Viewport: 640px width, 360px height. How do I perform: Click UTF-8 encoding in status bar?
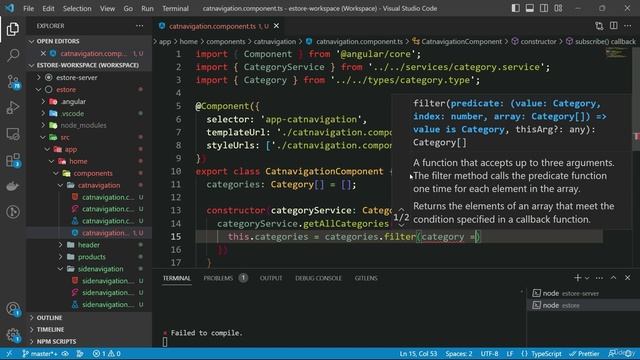pyautogui.click(x=489, y=354)
